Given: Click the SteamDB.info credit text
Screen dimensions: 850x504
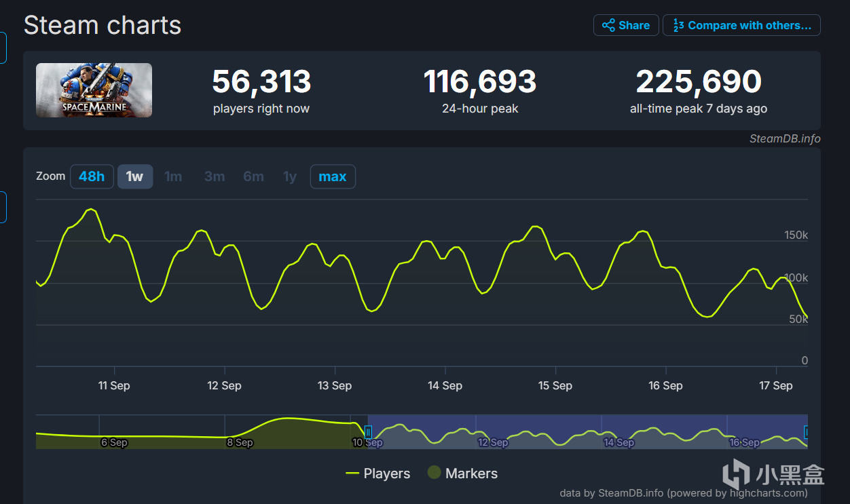Looking at the screenshot, I should (x=785, y=138).
